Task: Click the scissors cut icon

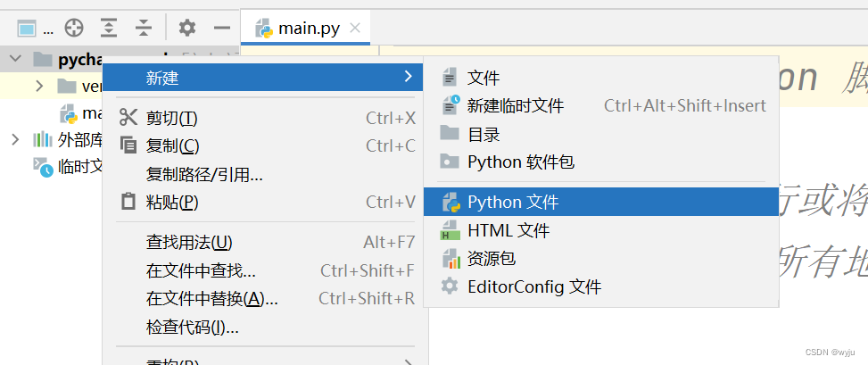Action: coord(128,118)
